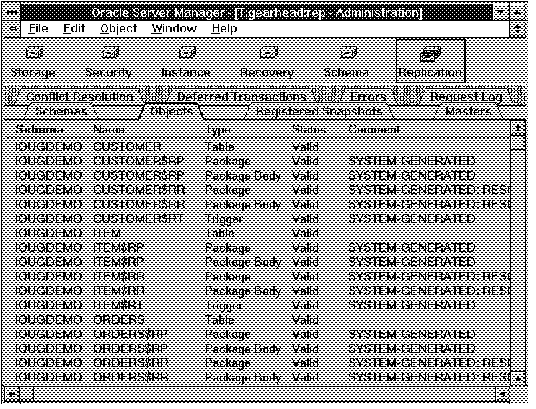Switch to the Errors tab
536x409 pixels.
click(368, 97)
